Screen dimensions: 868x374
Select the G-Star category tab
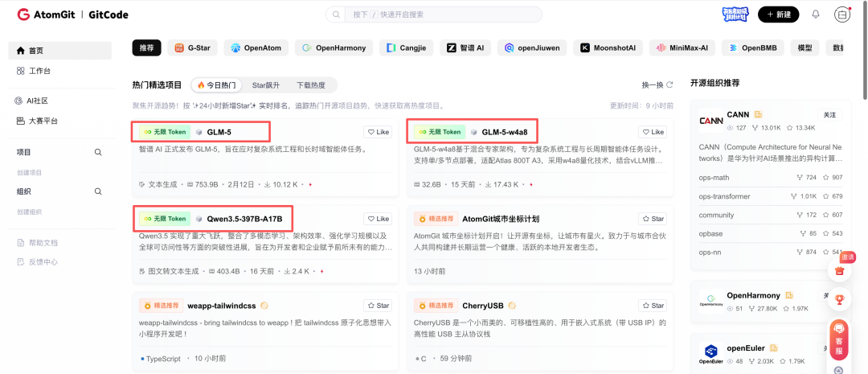[x=193, y=47]
